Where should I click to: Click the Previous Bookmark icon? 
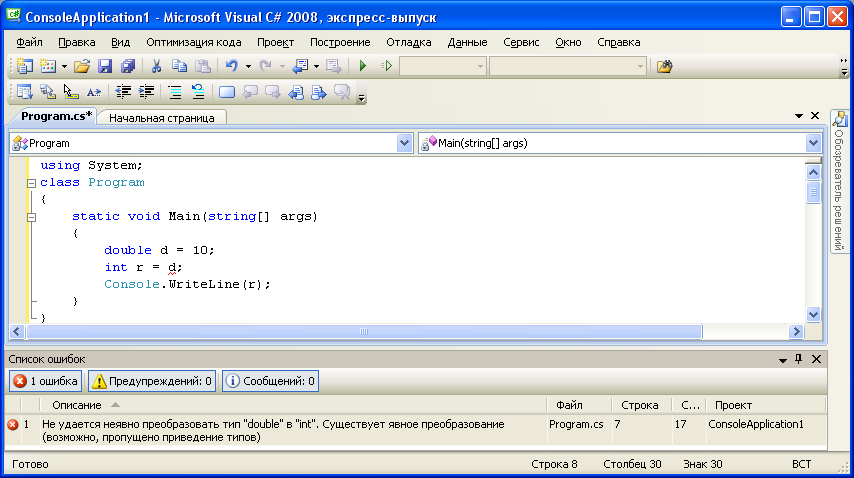tap(250, 92)
